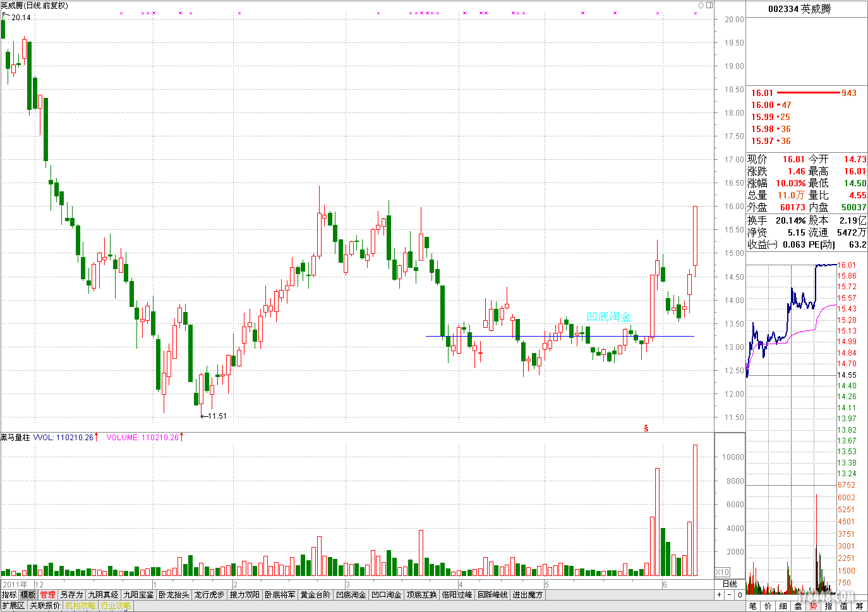This screenshot has height=612, width=868.
Task: Click the 指标 indicator tab
Action: coord(9,595)
